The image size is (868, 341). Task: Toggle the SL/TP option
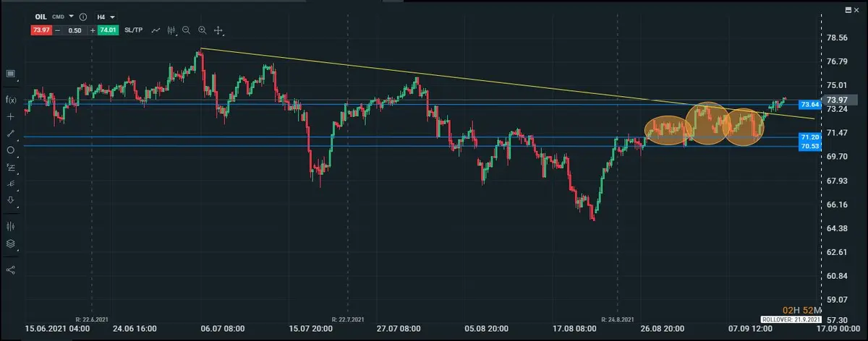coord(134,30)
